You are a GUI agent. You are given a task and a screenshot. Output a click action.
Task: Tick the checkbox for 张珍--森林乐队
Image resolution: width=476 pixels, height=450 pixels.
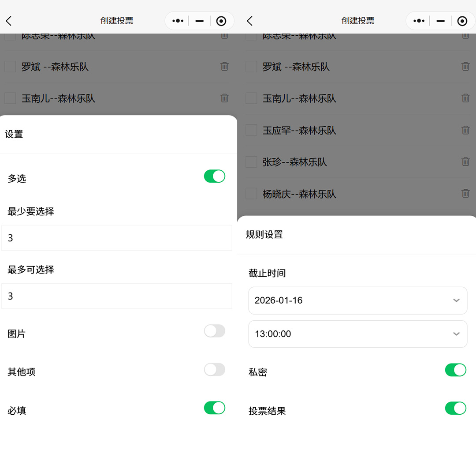pos(251,162)
